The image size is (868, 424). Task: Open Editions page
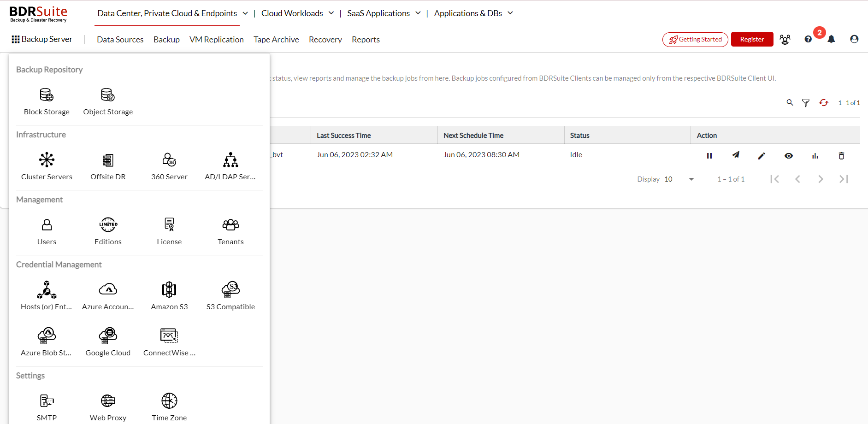[x=108, y=232]
